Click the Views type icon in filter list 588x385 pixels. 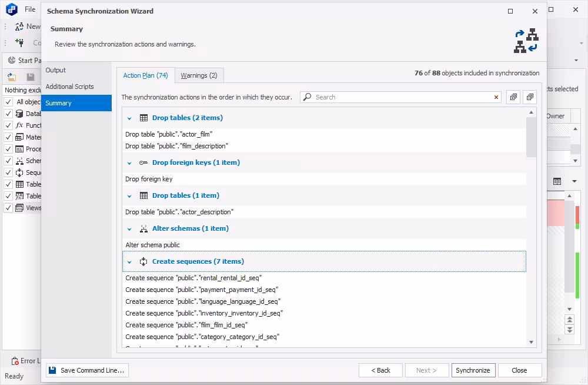(19, 208)
